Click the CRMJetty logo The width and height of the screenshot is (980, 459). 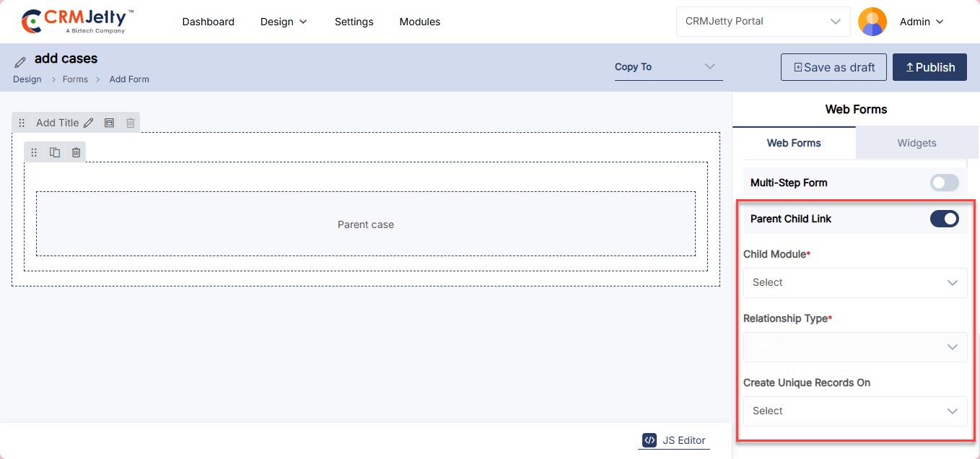[x=77, y=22]
